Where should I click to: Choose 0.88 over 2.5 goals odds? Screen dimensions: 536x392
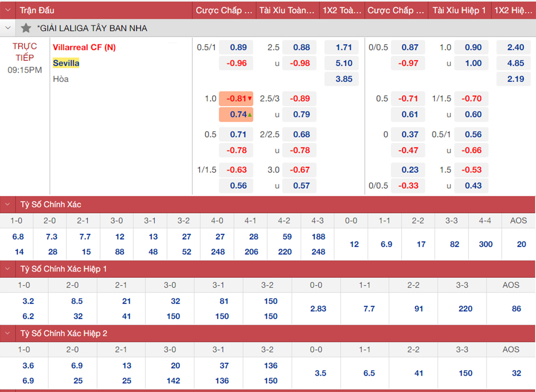pos(301,47)
